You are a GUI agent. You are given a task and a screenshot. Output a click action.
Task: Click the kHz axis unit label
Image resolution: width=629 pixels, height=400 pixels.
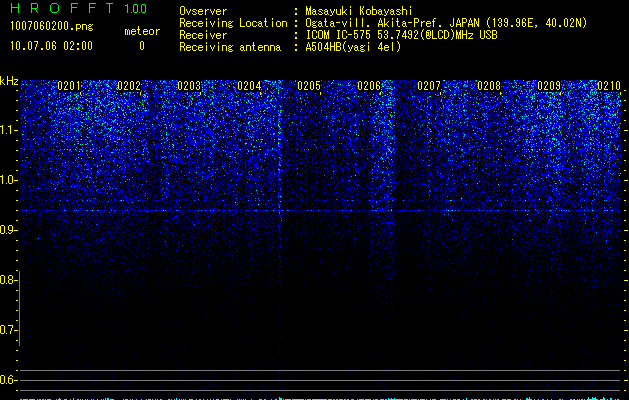(9, 81)
